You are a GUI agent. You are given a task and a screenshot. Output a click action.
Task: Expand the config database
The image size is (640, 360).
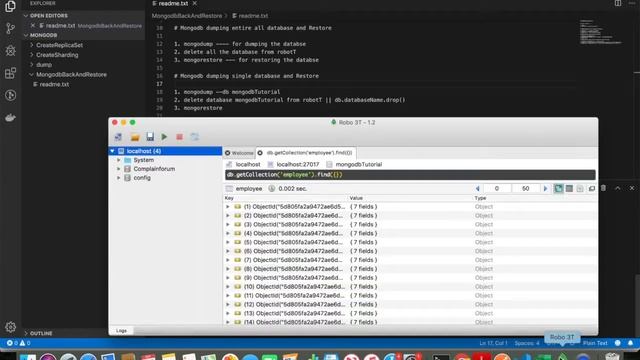119,178
